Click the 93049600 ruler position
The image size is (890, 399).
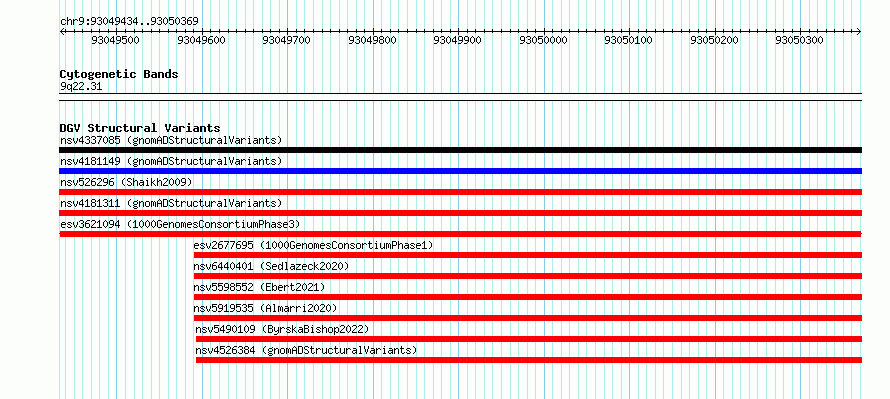201,40
